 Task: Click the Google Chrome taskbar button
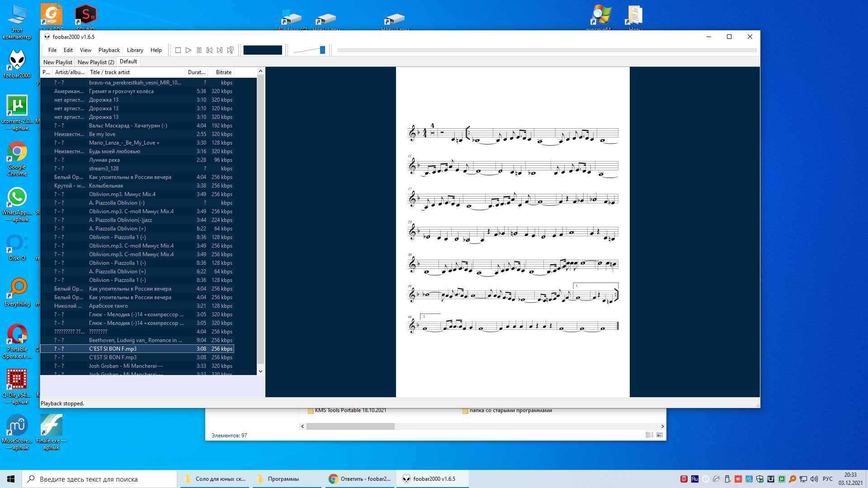point(361,479)
